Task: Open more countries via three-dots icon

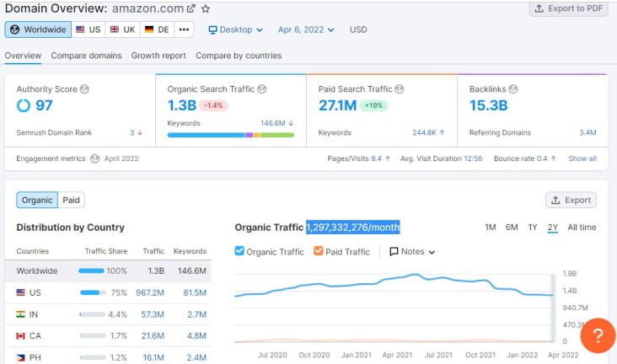Action: (x=184, y=29)
